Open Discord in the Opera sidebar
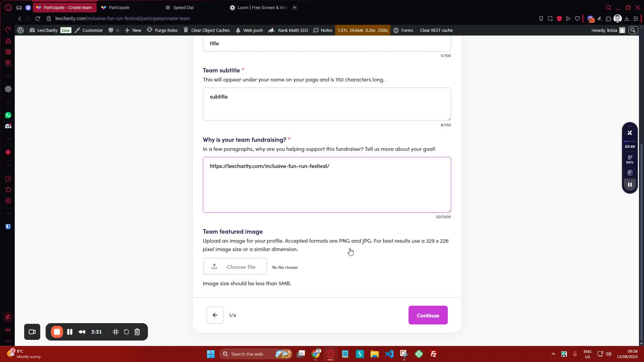644x362 pixels. (x=8, y=126)
